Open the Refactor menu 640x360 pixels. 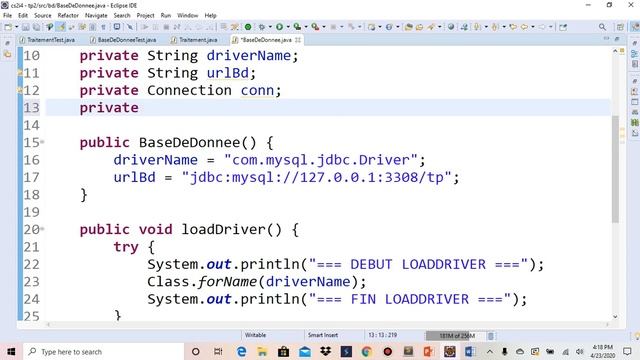(68, 16)
